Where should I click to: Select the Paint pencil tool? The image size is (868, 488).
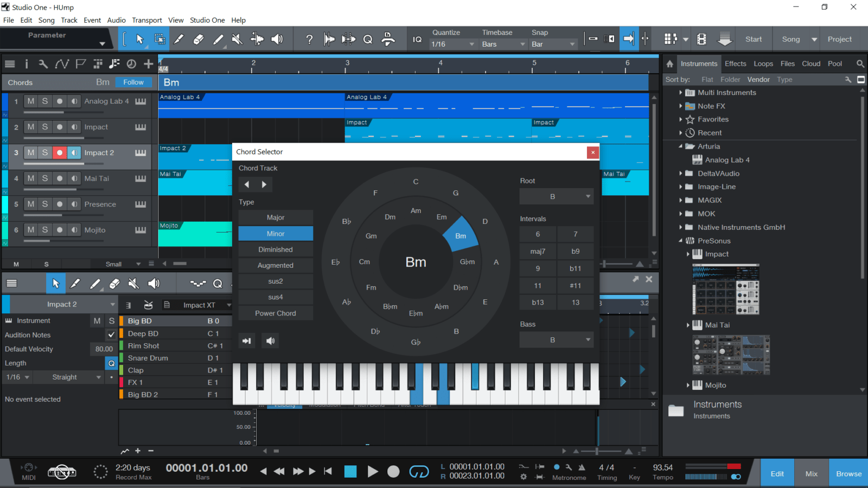pyautogui.click(x=218, y=39)
